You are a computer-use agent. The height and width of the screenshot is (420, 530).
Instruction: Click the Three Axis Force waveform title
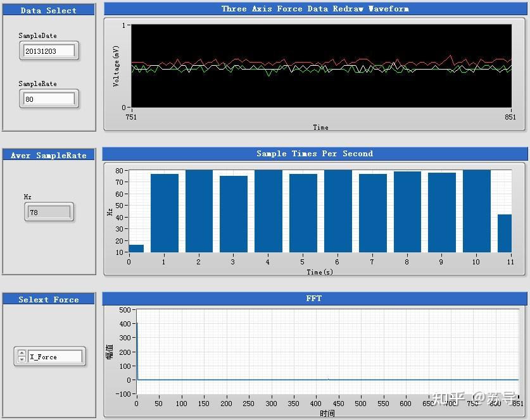(x=315, y=9)
